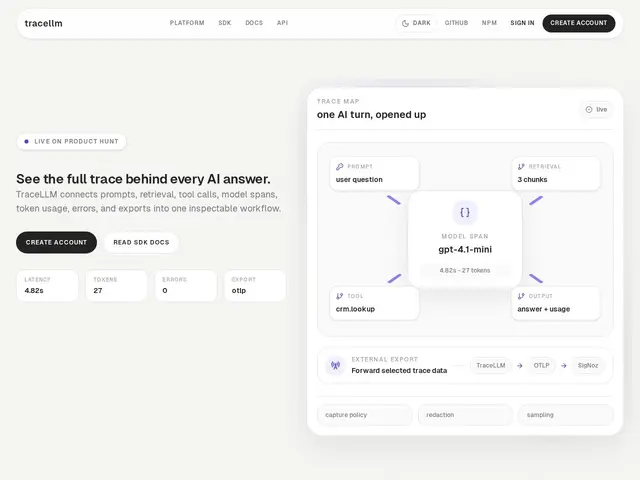The image size is (640, 480).
Task: Click the See the full trace headline
Action: pyautogui.click(x=143, y=179)
